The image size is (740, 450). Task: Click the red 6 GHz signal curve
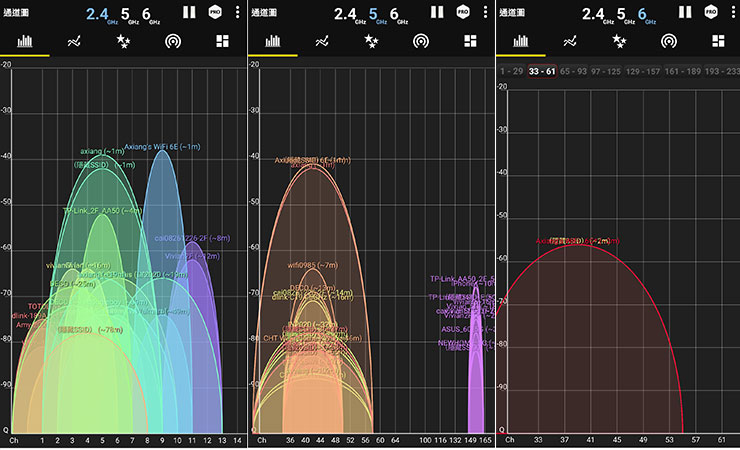(x=589, y=340)
